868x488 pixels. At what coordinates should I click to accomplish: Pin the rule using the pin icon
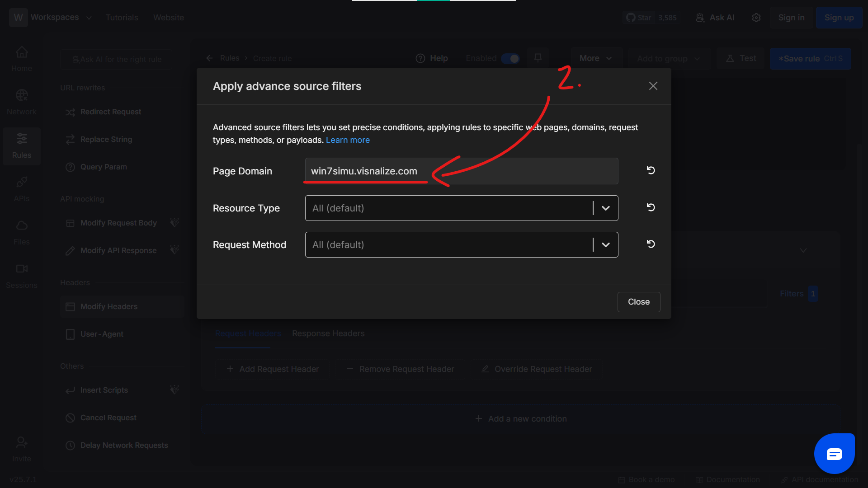point(538,58)
